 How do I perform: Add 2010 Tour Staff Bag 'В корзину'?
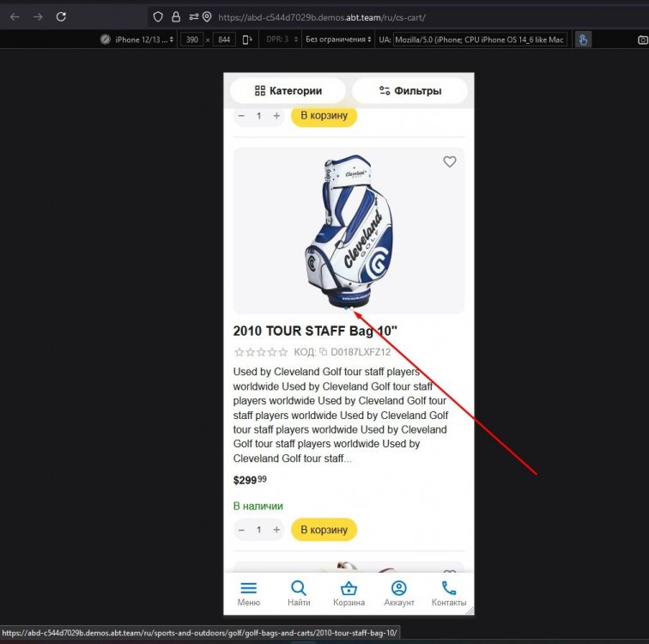pos(324,530)
